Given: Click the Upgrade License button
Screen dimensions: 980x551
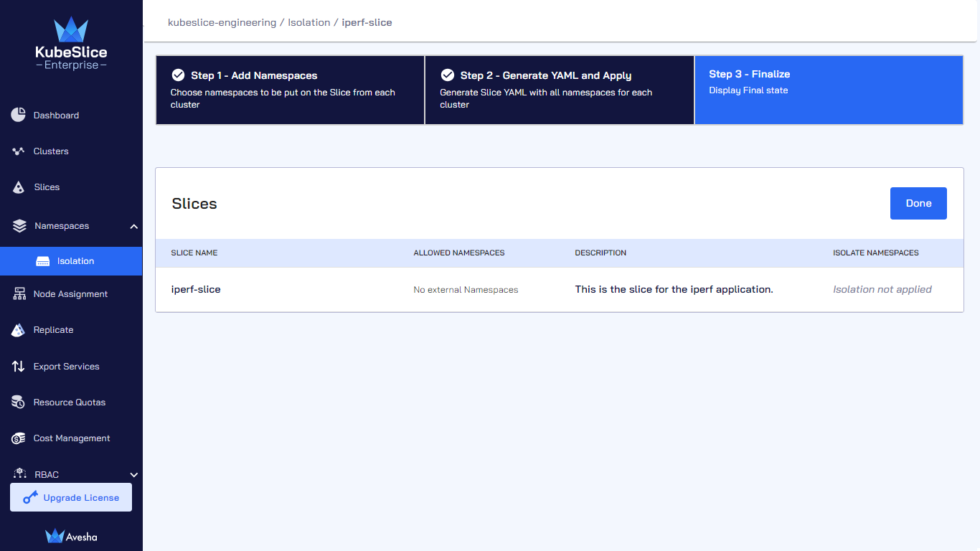Looking at the screenshot, I should click(x=71, y=497).
